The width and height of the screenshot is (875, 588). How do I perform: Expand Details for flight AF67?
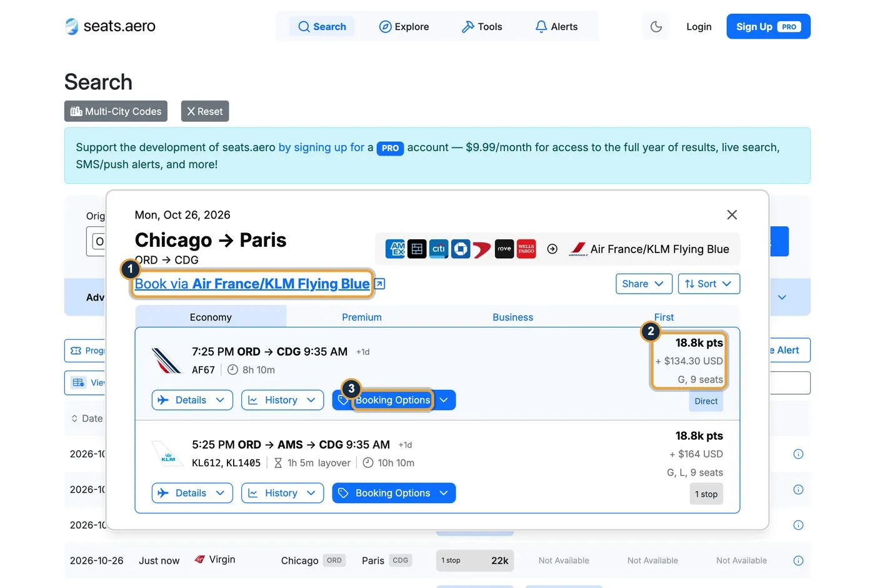click(x=192, y=400)
